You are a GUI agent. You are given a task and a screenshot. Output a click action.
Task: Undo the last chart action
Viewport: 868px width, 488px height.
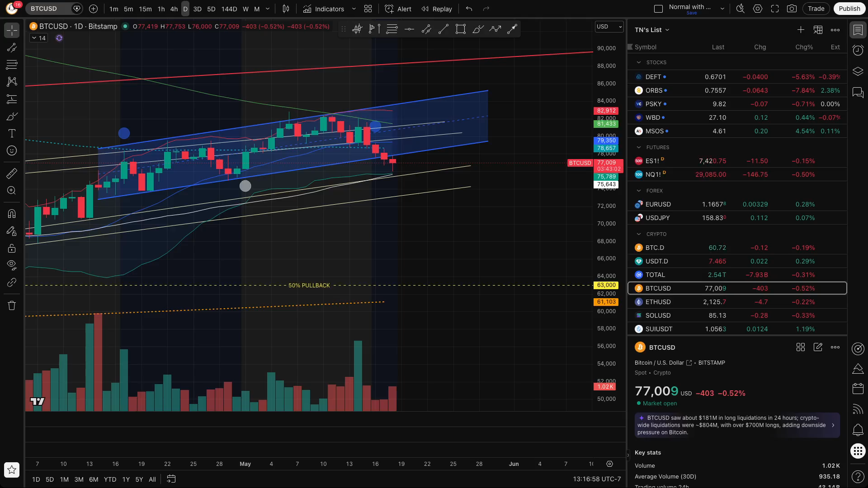click(x=469, y=9)
